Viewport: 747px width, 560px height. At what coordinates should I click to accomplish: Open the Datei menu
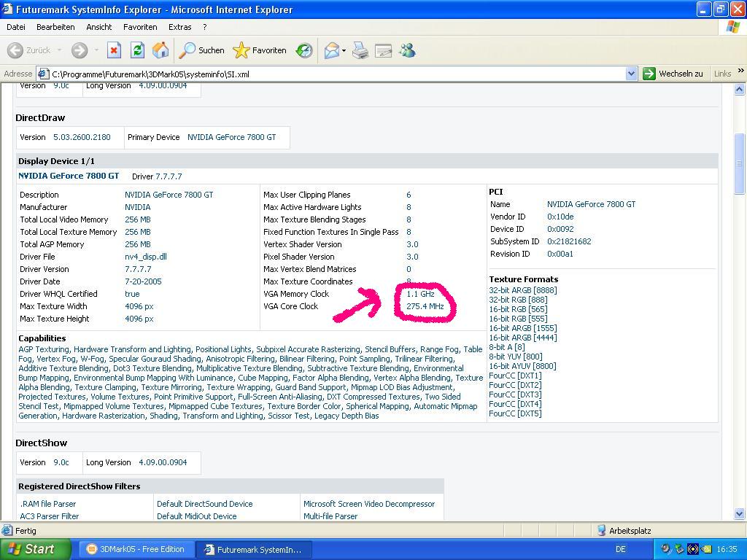coord(16,27)
